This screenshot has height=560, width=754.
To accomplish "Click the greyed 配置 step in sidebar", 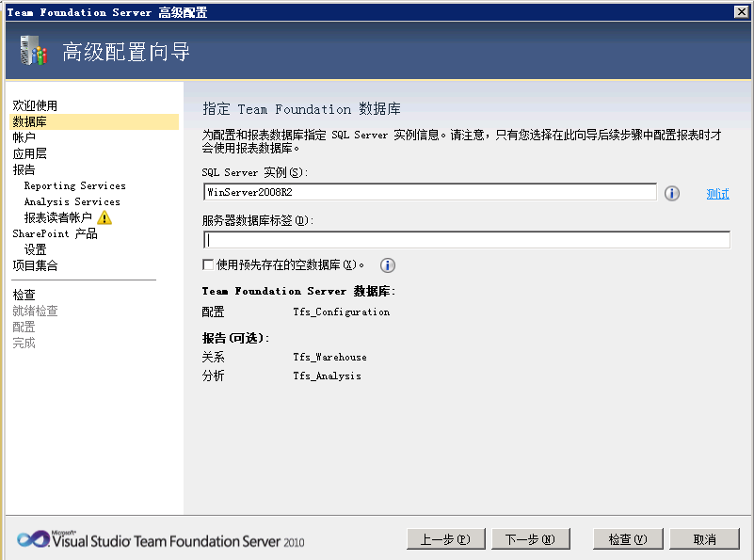I will (24, 327).
